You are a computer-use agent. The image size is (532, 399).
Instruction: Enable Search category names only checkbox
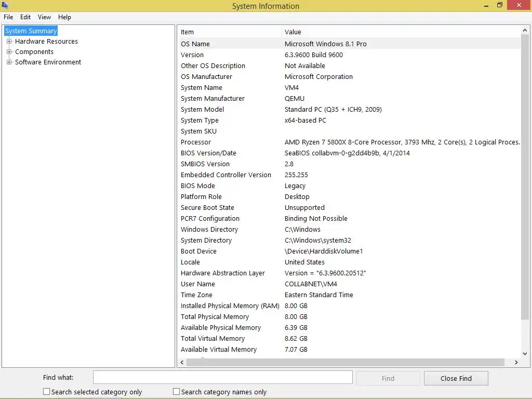coord(177,392)
